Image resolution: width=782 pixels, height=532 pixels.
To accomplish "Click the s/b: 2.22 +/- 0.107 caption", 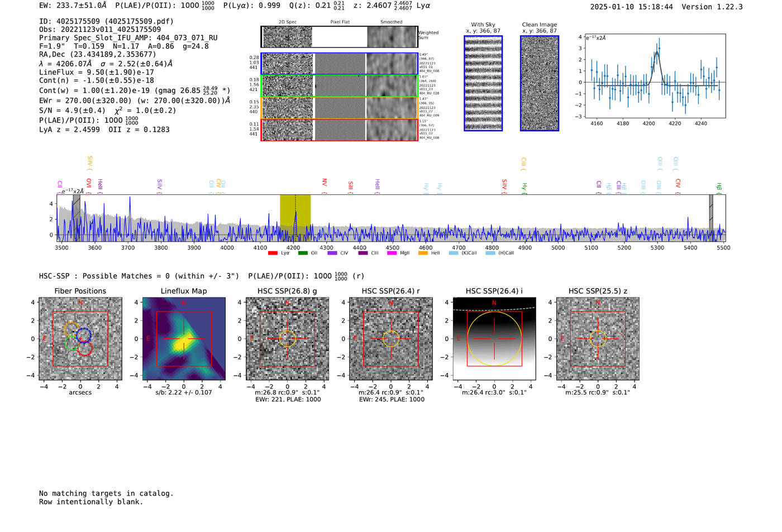I will coord(184,392).
